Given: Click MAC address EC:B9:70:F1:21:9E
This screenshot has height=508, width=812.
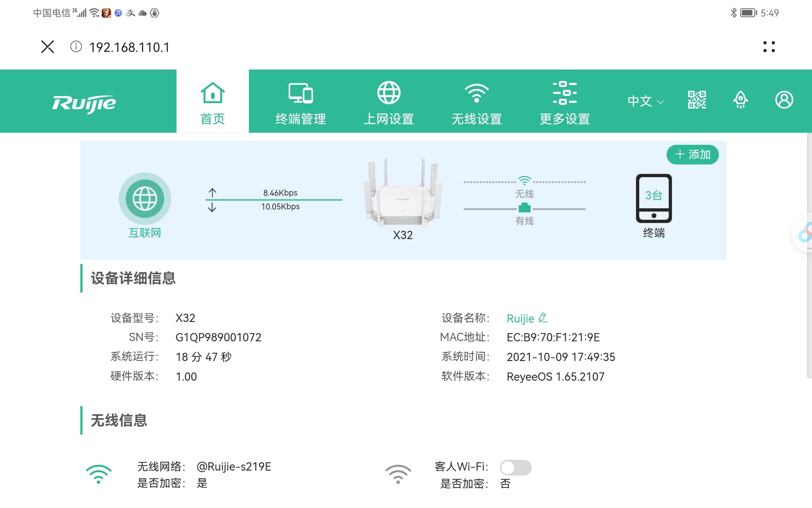Looking at the screenshot, I should (553, 337).
